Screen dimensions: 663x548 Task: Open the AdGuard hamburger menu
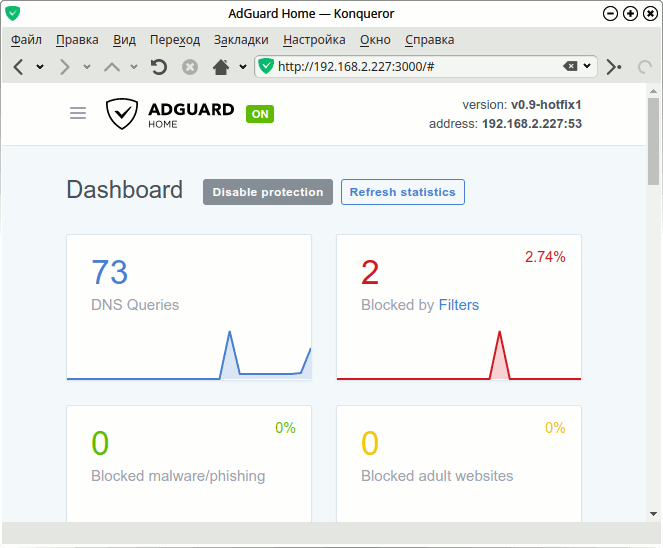click(x=78, y=113)
